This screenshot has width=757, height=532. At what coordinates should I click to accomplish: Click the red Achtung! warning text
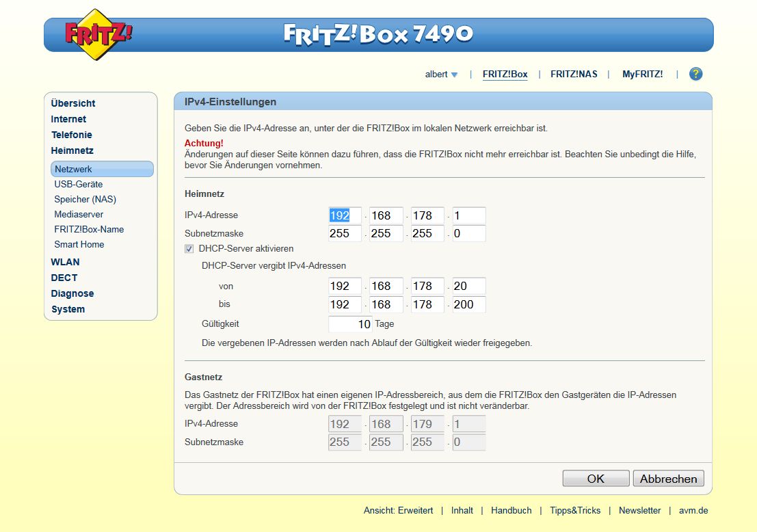click(x=204, y=143)
